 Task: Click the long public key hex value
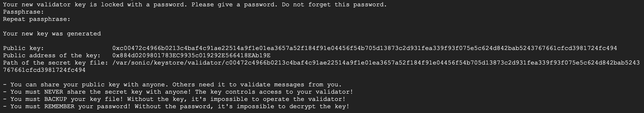[364, 48]
